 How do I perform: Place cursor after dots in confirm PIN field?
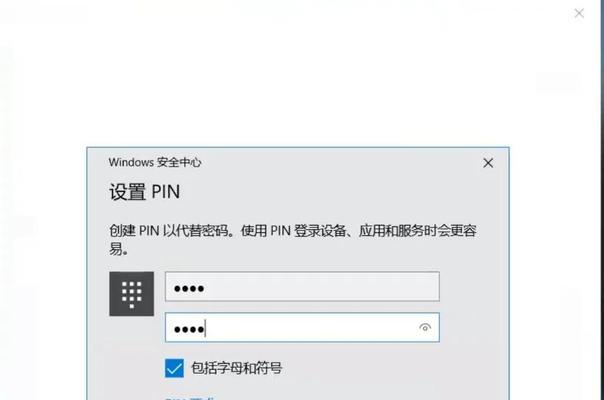[205, 329]
